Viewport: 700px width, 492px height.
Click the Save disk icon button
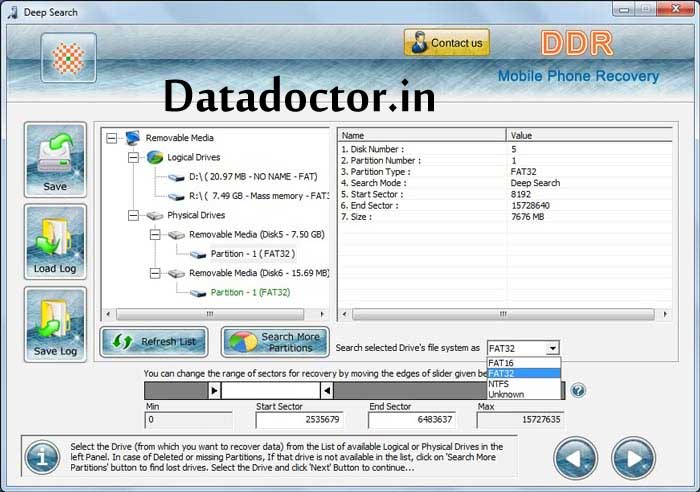[x=55, y=159]
